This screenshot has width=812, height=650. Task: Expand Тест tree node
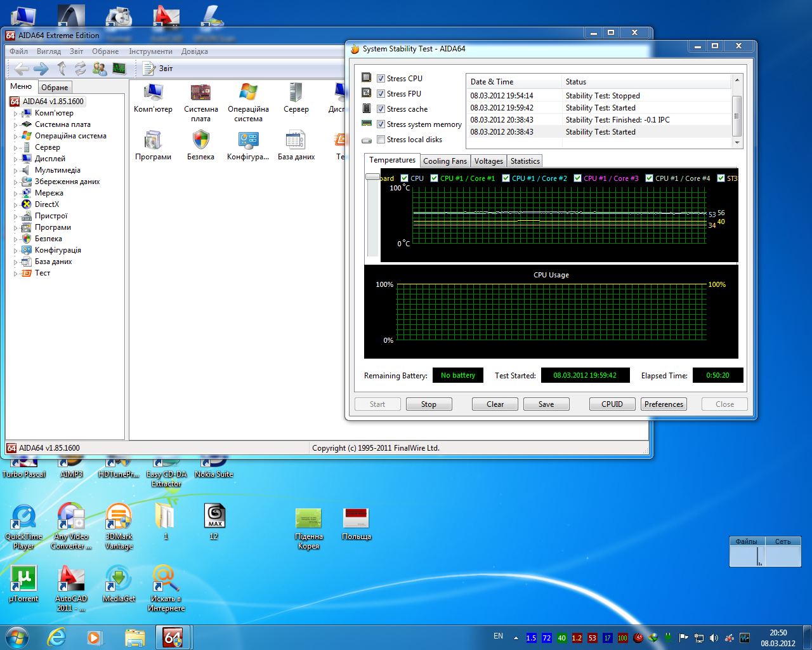tap(16, 274)
